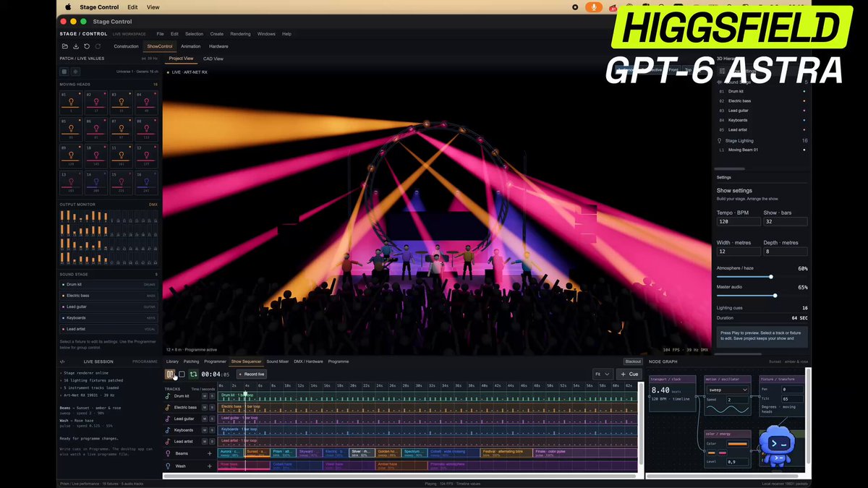Click the save/download icon in toolbar
This screenshot has width=868, height=488.
pos(76,46)
